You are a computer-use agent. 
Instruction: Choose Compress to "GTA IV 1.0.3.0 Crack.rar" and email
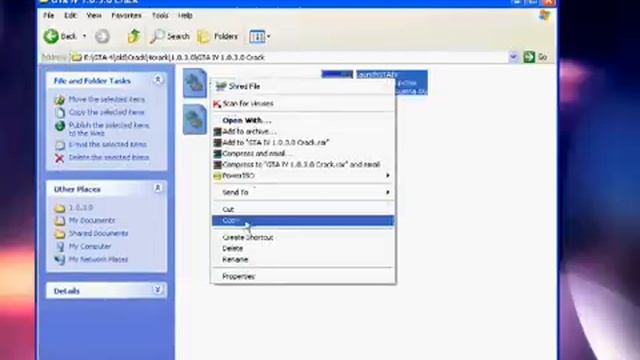(303, 164)
